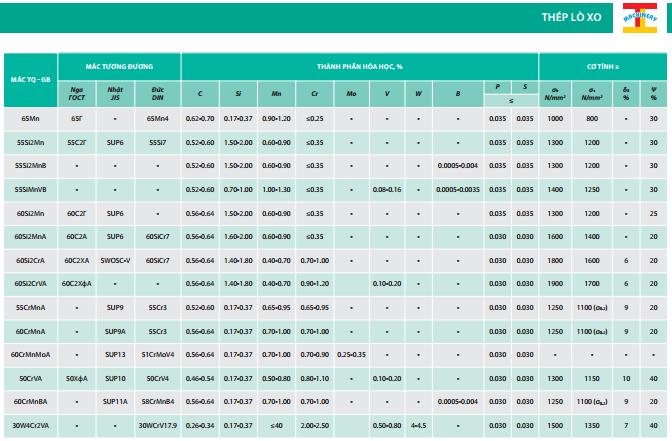Click the 1000 tensile strength value

coord(555,119)
